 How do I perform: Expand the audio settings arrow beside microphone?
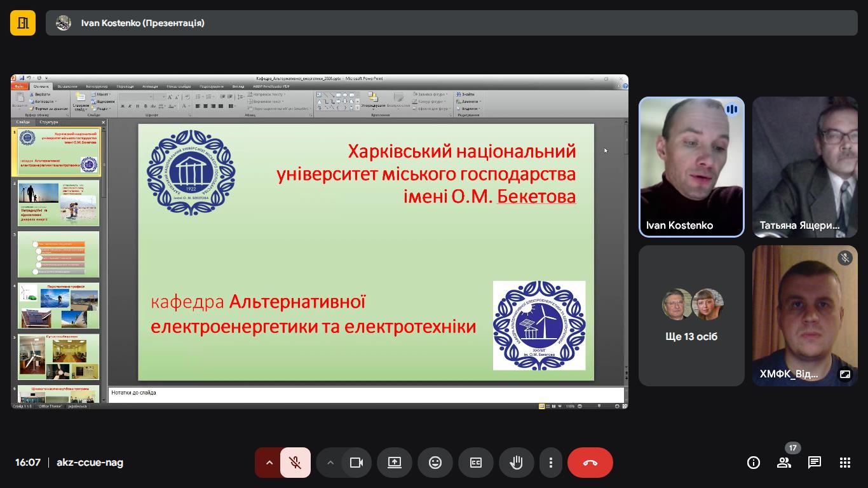point(269,463)
